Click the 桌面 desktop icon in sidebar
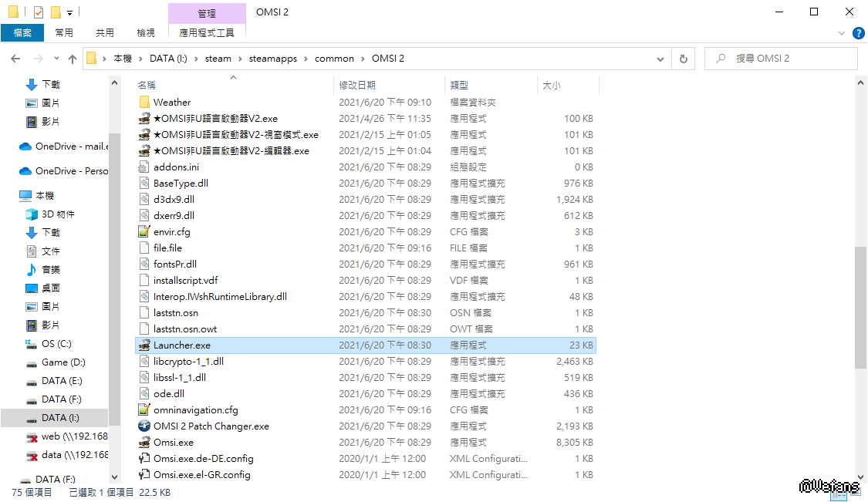 tap(32, 288)
